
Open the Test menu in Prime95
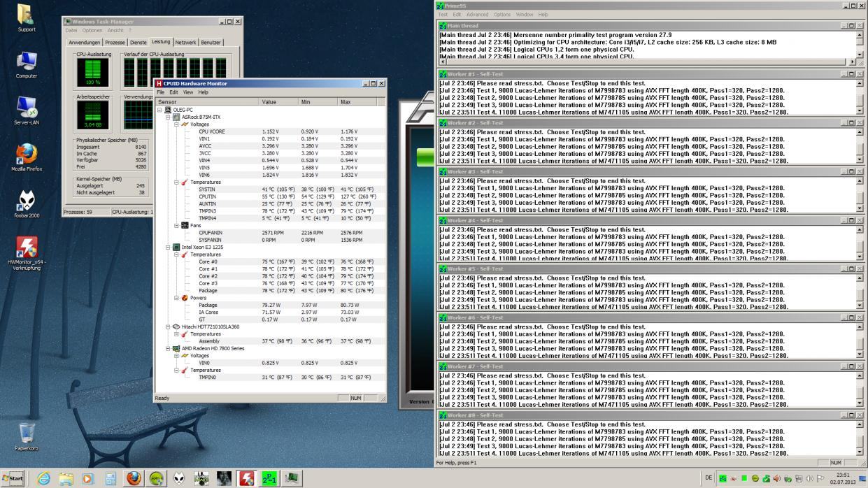(x=442, y=15)
